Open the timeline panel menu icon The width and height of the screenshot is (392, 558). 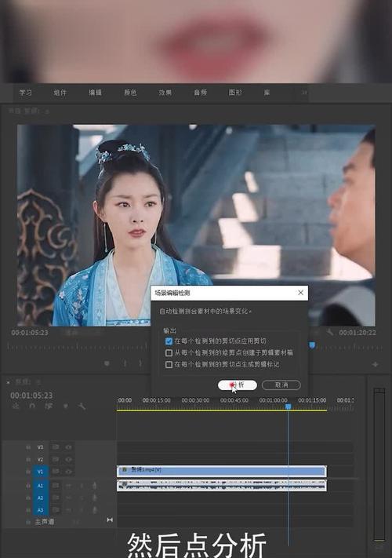[x=38, y=382]
